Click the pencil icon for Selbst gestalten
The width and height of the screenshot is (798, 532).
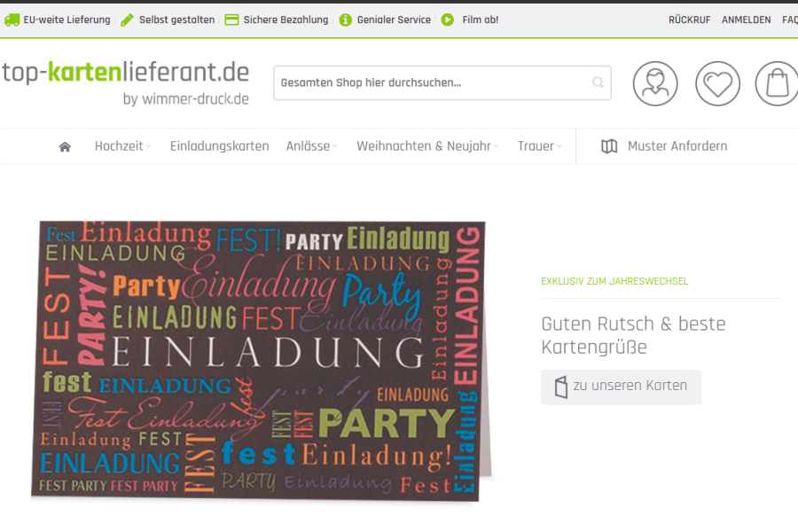pyautogui.click(x=127, y=20)
